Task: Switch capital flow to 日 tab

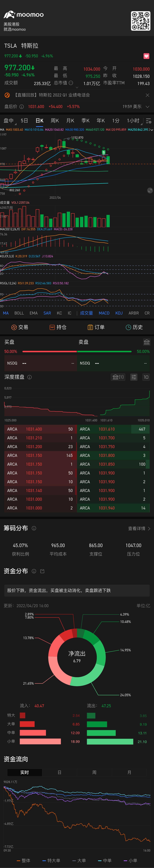Action: coord(60,772)
